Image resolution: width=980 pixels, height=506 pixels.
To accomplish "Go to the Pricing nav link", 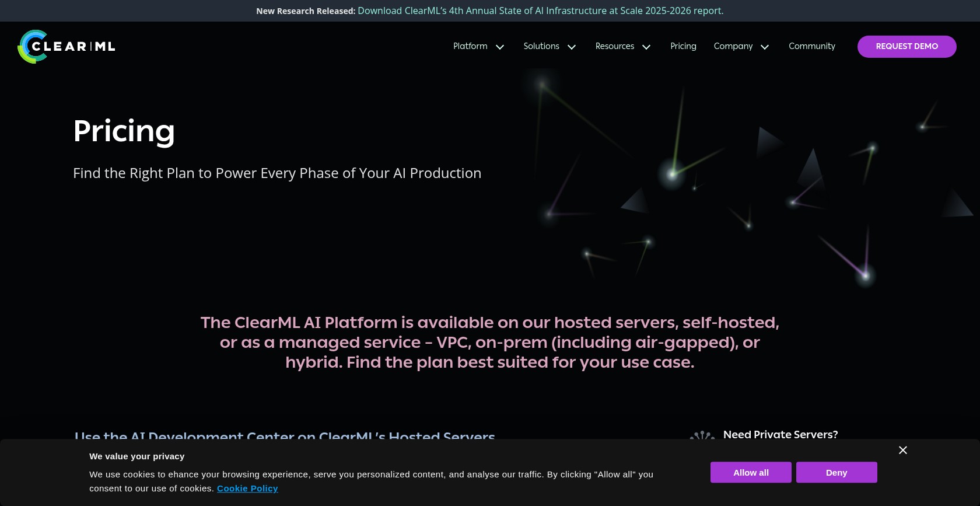I will 683,46.
